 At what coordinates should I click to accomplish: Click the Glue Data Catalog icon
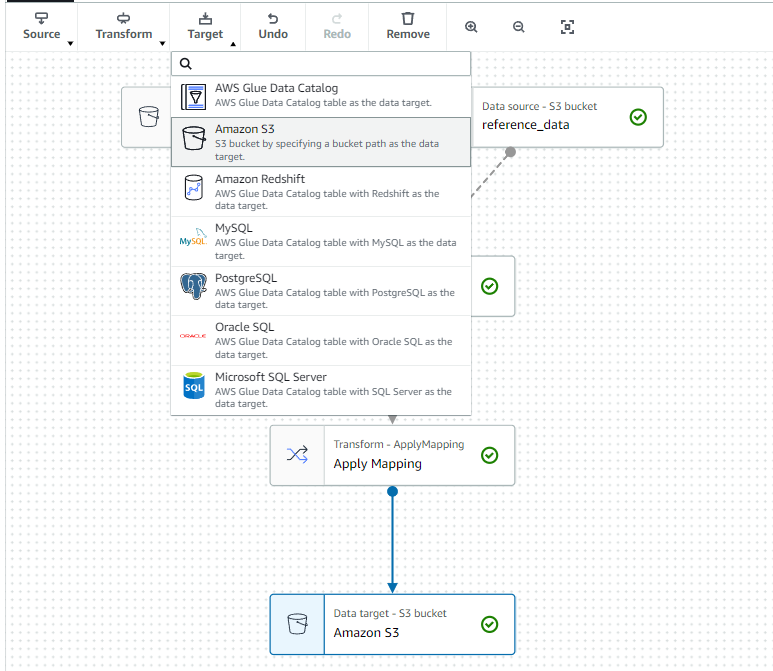point(193,97)
